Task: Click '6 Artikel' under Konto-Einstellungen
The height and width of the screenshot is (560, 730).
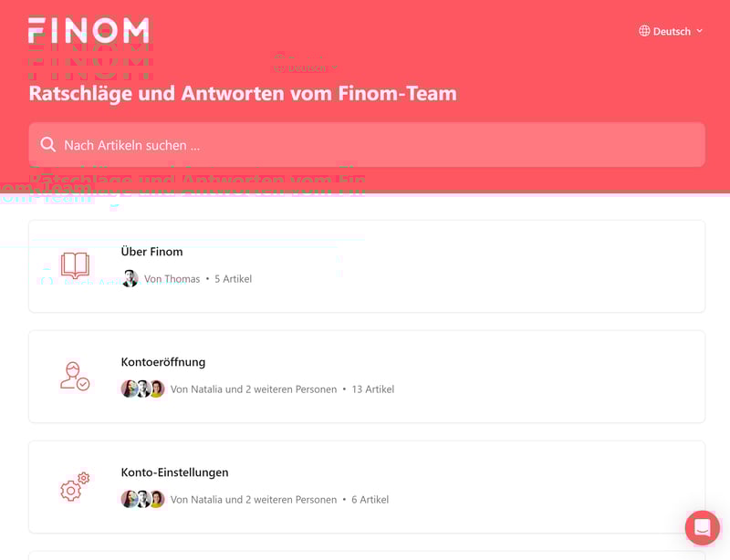Action: (x=370, y=500)
